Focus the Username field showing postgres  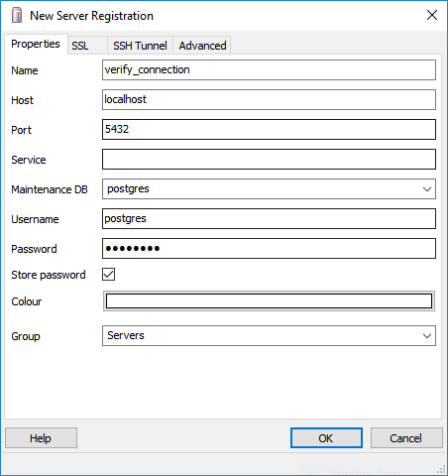pyautogui.click(x=269, y=219)
